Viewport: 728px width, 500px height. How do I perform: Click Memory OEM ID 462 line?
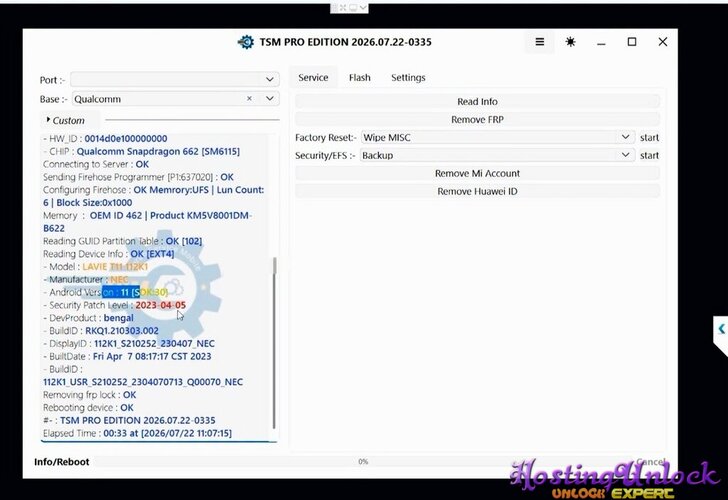coord(148,221)
